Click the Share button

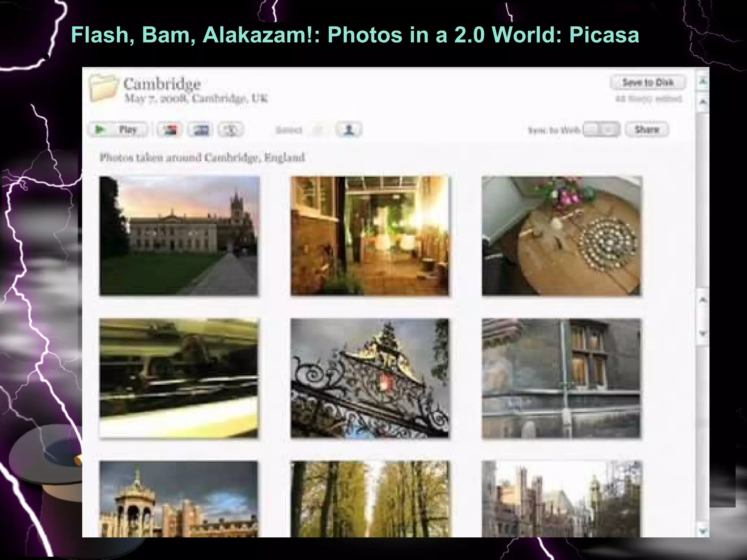[647, 129]
